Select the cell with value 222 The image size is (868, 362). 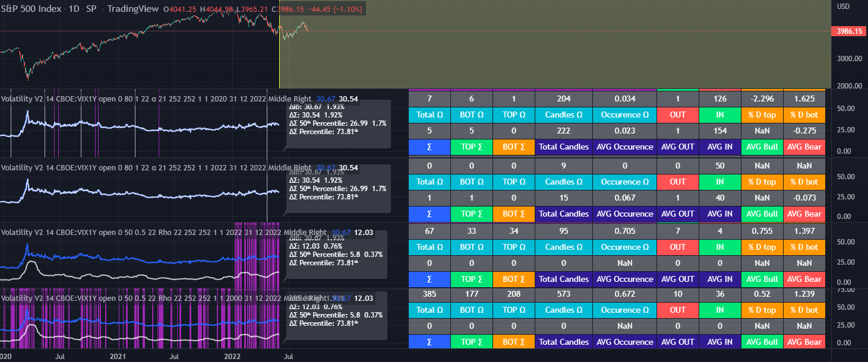pyautogui.click(x=563, y=131)
